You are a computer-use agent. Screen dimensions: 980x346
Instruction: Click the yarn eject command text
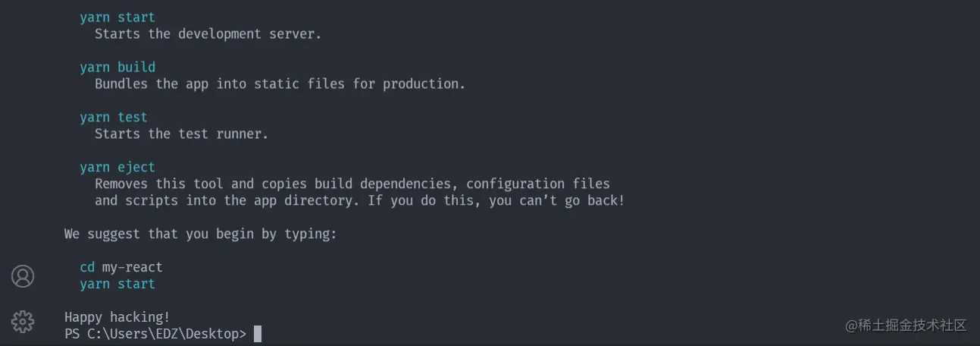point(117,168)
